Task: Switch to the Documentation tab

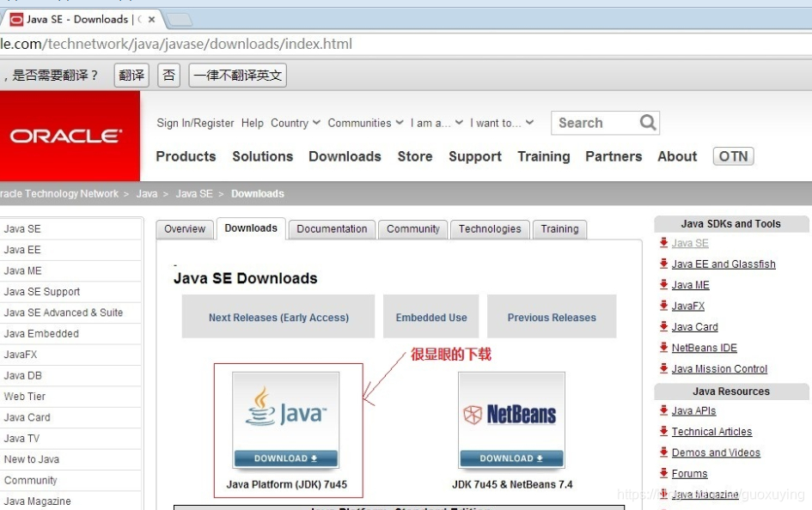Action: [x=332, y=229]
